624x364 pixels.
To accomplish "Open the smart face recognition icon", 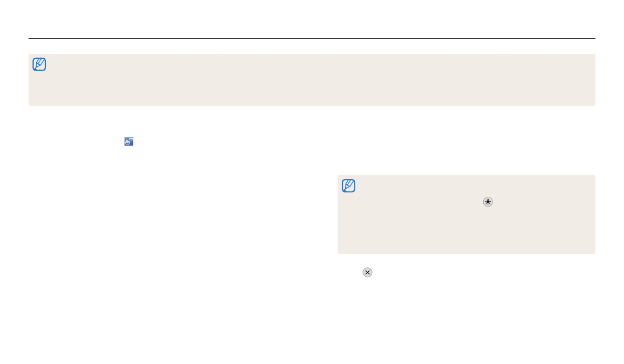I will (128, 141).
